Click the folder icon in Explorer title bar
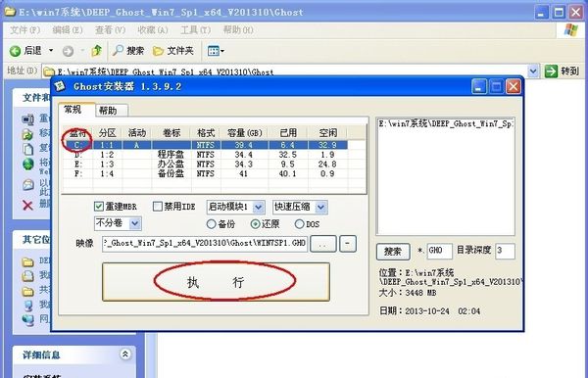The width and height of the screenshot is (588, 378). [x=10, y=12]
